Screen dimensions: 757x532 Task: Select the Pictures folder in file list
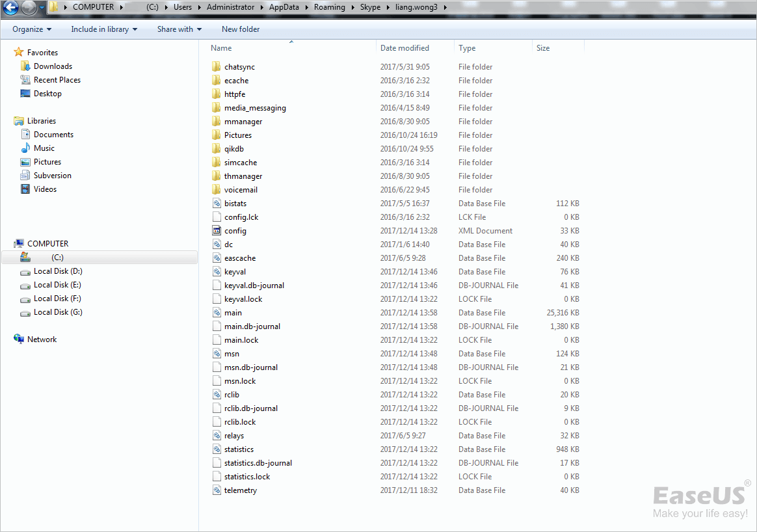coord(238,135)
